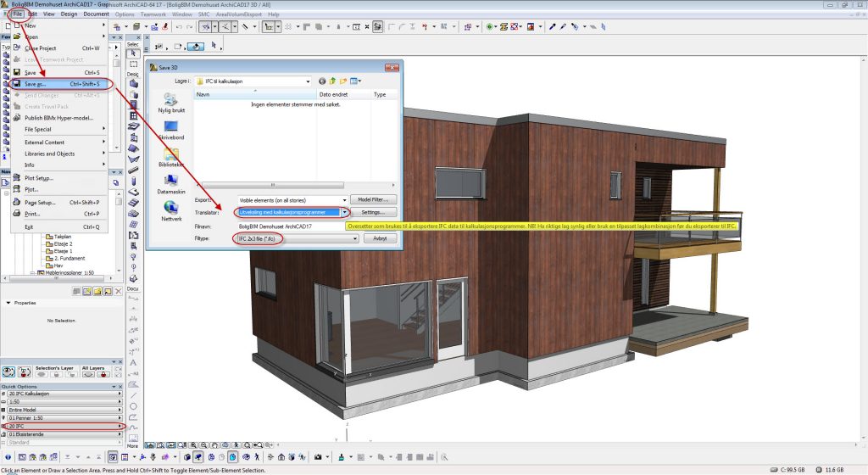868x475 pixels.
Task: Click the pipette pick-up parameters icon
Action: coord(552,27)
